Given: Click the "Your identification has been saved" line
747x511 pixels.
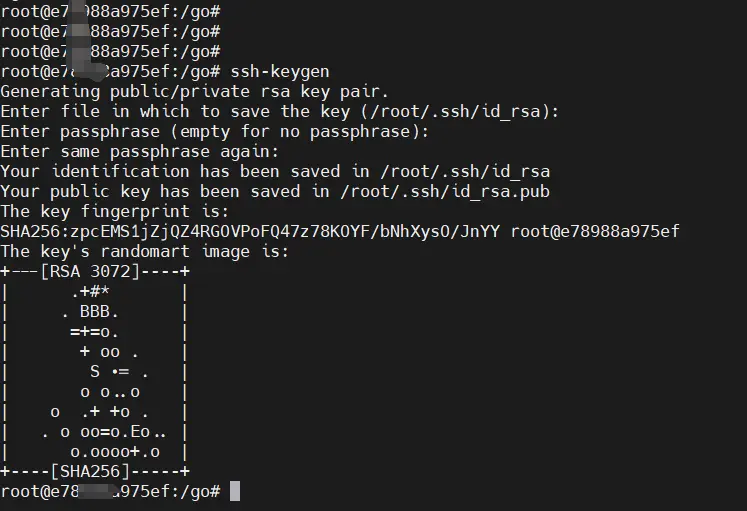Looking at the screenshot, I should coord(275,171).
